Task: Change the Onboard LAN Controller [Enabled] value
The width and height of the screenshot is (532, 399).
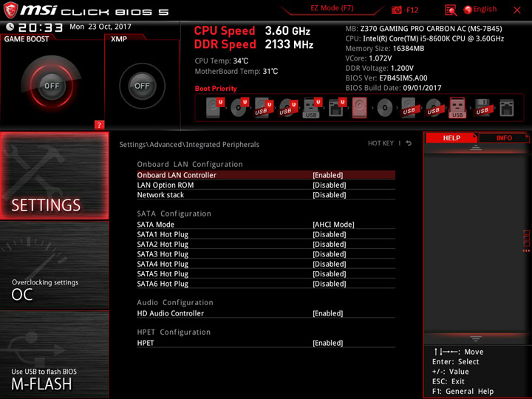Action: tap(328, 175)
